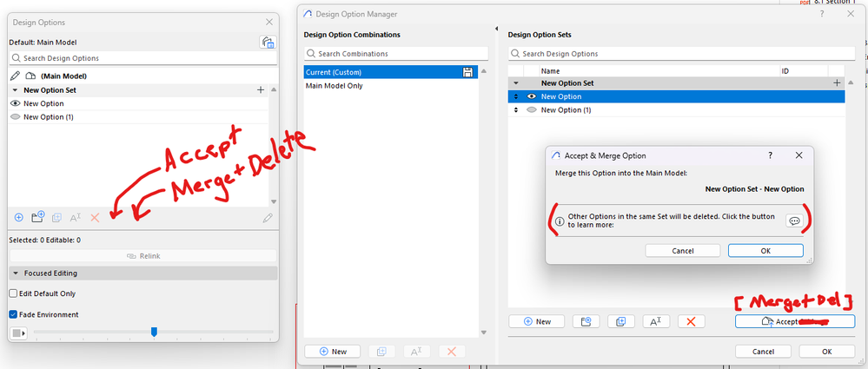Rename option icon in Design Options palette
868x369 pixels.
pos(76,218)
